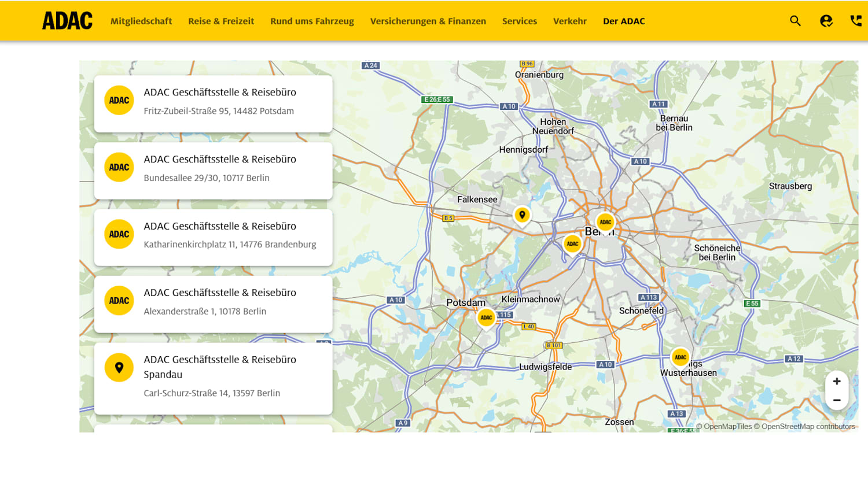Click ADAC badge of Fritz-Zubeil-Straße card
Screen dimensions: 868x488
click(x=119, y=101)
